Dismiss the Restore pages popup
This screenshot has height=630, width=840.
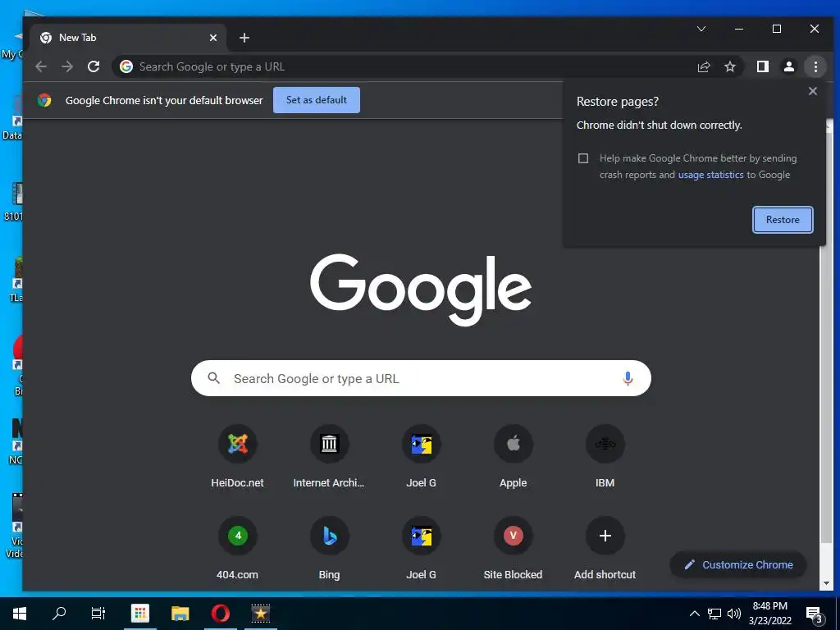tap(813, 91)
